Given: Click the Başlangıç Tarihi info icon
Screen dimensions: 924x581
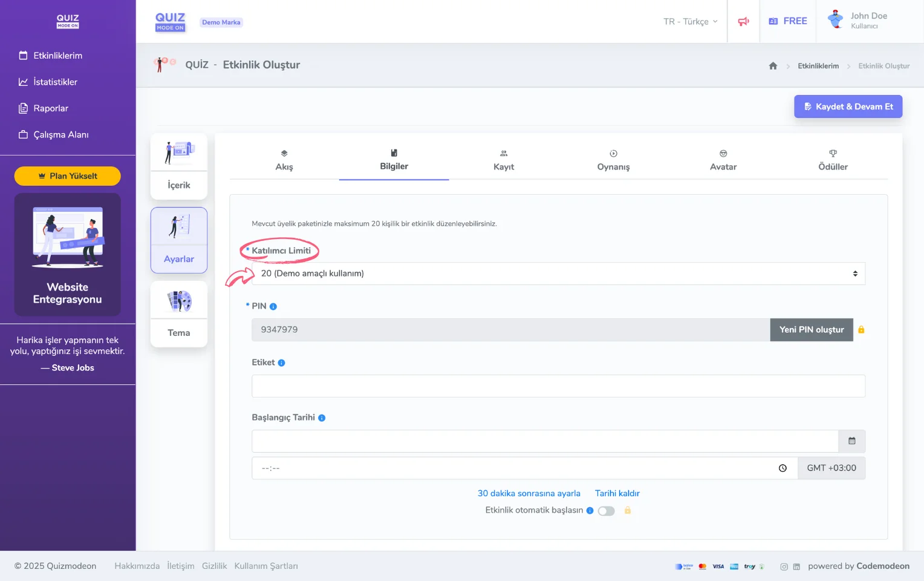Looking at the screenshot, I should tap(322, 418).
